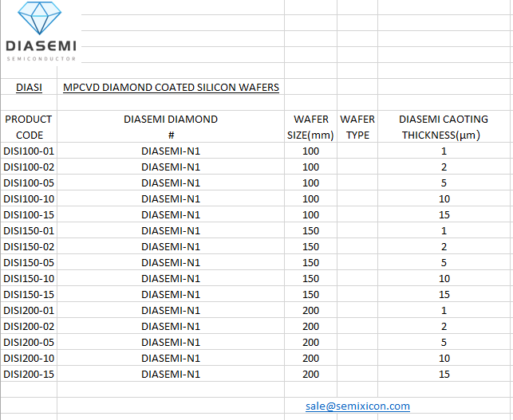Image resolution: width=513 pixels, height=420 pixels.
Task: Select thickness value 5 in DISI100-05 row
Action: pos(444,183)
